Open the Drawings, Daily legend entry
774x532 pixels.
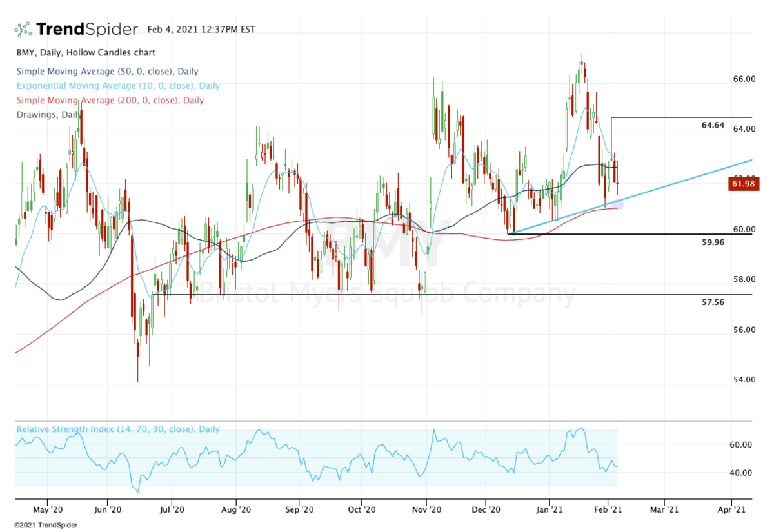(49, 115)
